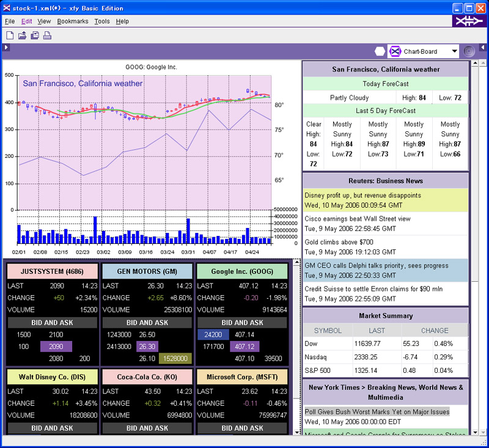This screenshot has height=448, width=489.
Task: Click scroll up arrow of right panel scrollbar
Action: point(475,63)
